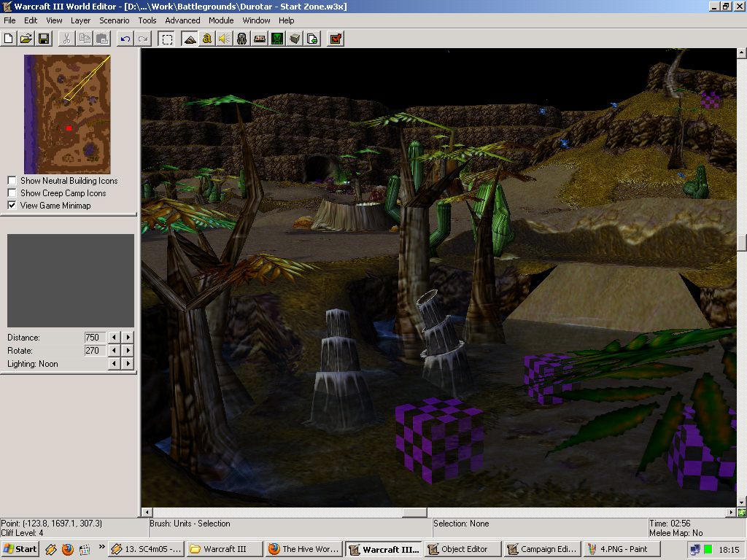Open the Scenario menu
The width and height of the screenshot is (747, 560).
point(115,20)
